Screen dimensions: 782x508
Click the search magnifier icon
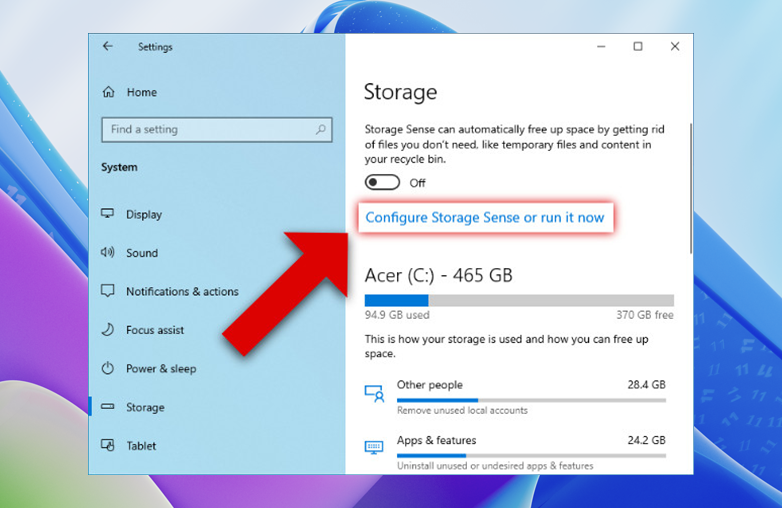pyautogui.click(x=321, y=130)
